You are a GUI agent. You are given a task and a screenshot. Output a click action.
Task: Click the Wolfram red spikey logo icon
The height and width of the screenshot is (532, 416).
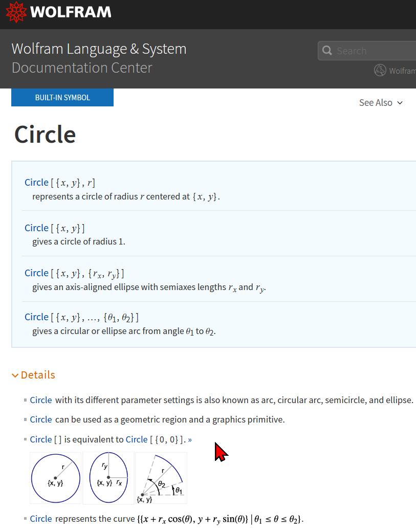click(x=16, y=12)
